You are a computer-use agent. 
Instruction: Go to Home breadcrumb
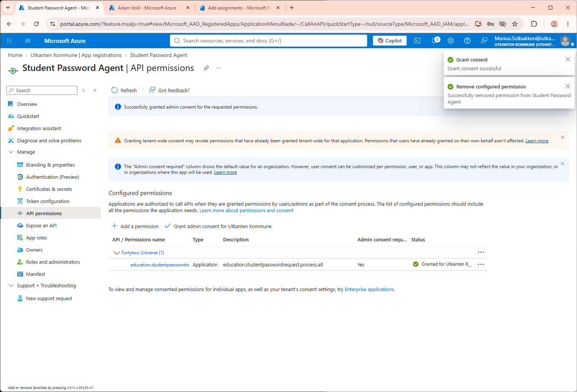pos(15,55)
